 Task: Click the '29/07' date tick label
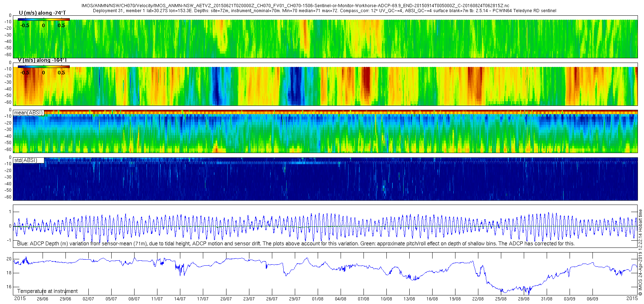click(x=294, y=299)
